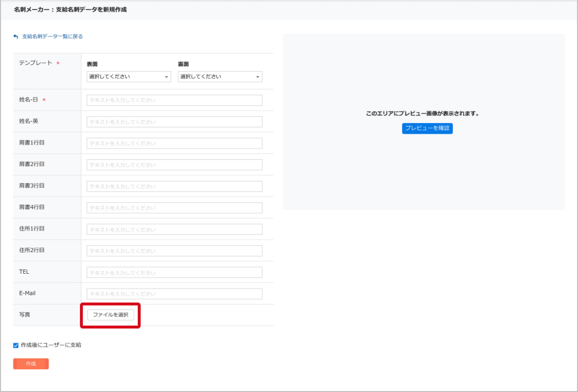This screenshot has width=578, height=392.
Task: Focus the 姓名-英 text field
Action: (174, 122)
